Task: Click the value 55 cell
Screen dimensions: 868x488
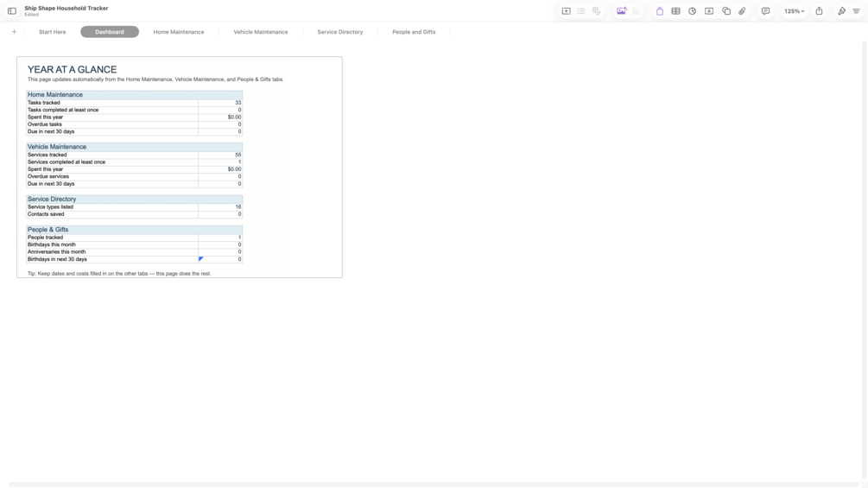Action: pos(220,155)
